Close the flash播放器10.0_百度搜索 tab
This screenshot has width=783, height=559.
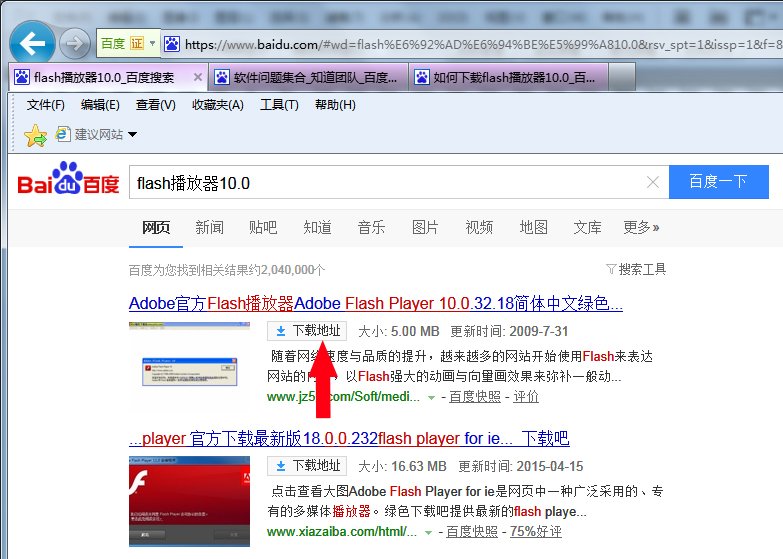(x=198, y=77)
